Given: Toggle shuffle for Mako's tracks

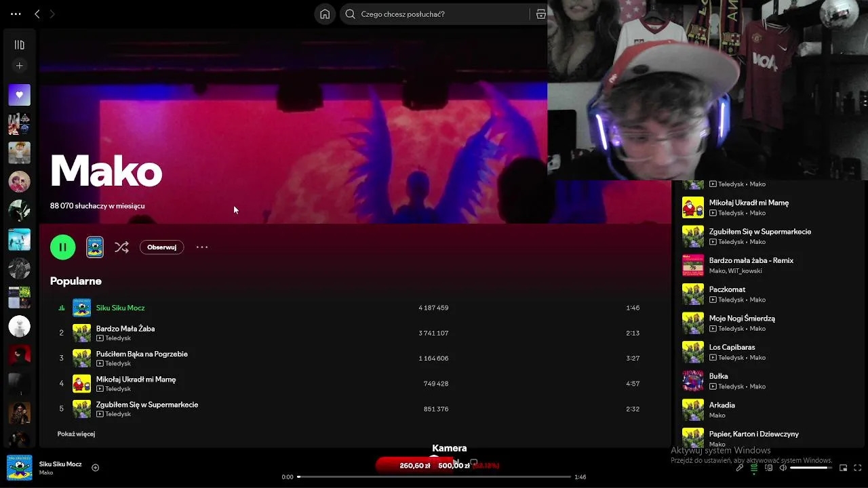Looking at the screenshot, I should 121,247.
